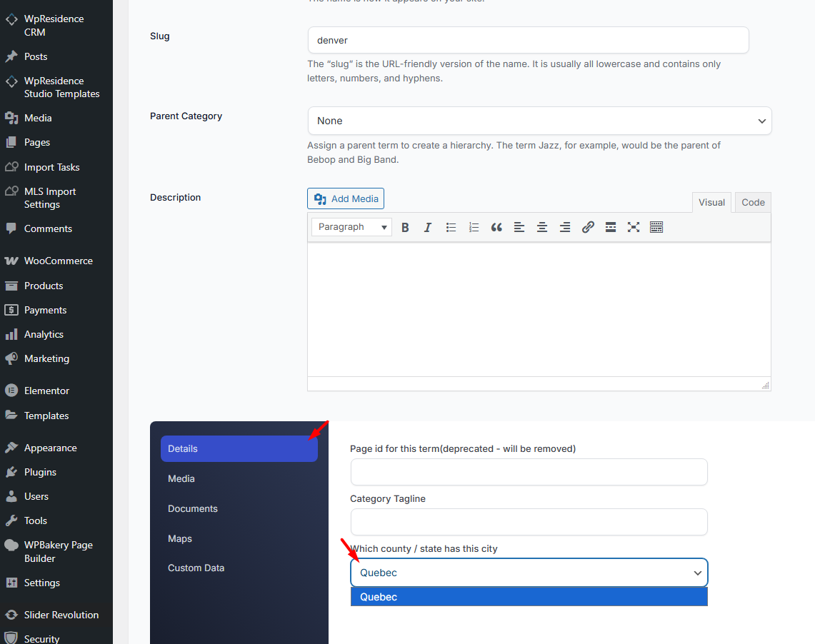
Task: Click the Add Media button
Action: (x=346, y=198)
